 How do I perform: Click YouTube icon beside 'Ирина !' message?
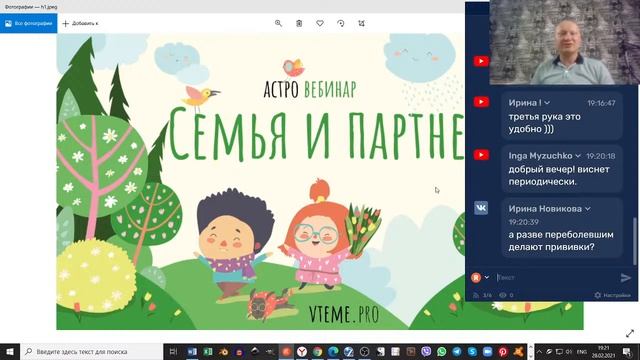coord(481,102)
